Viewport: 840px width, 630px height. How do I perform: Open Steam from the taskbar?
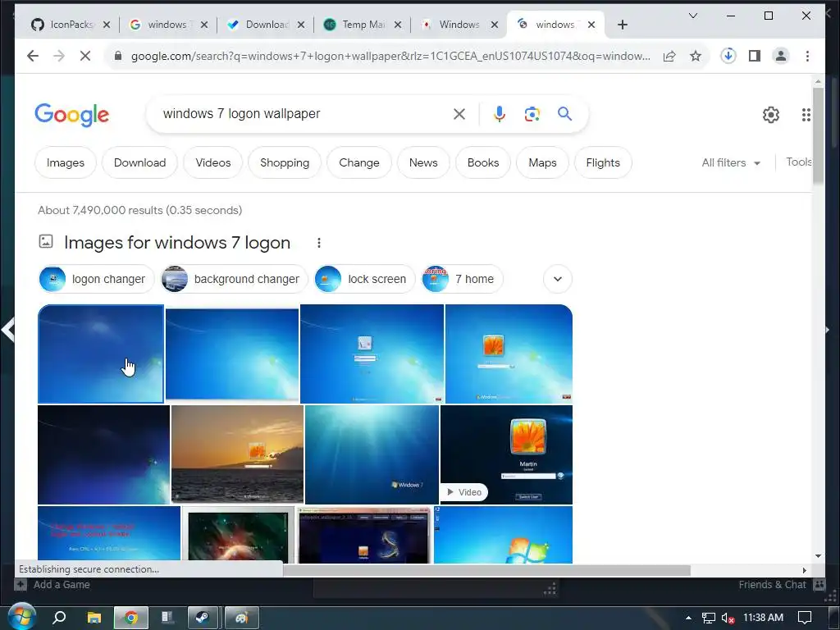point(202,618)
